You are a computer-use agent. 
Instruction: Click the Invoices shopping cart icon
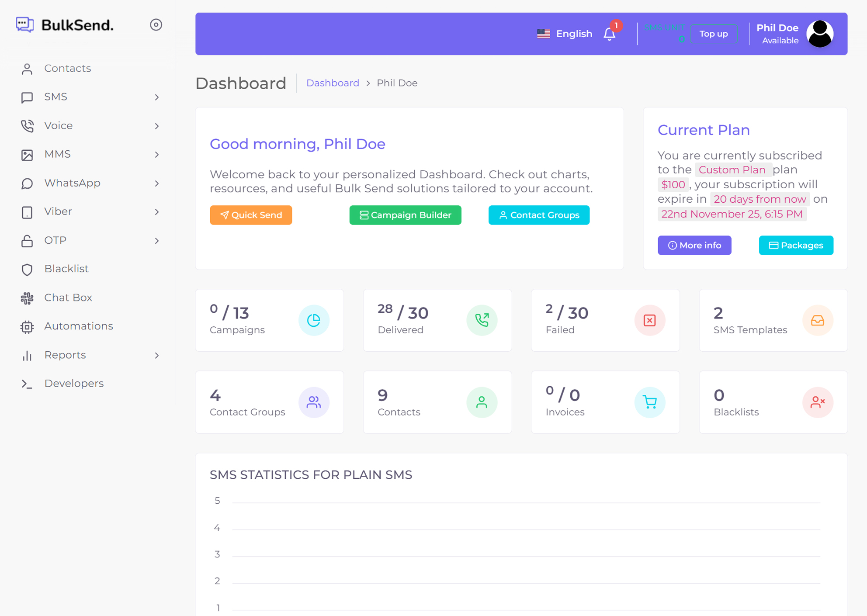[x=649, y=402]
